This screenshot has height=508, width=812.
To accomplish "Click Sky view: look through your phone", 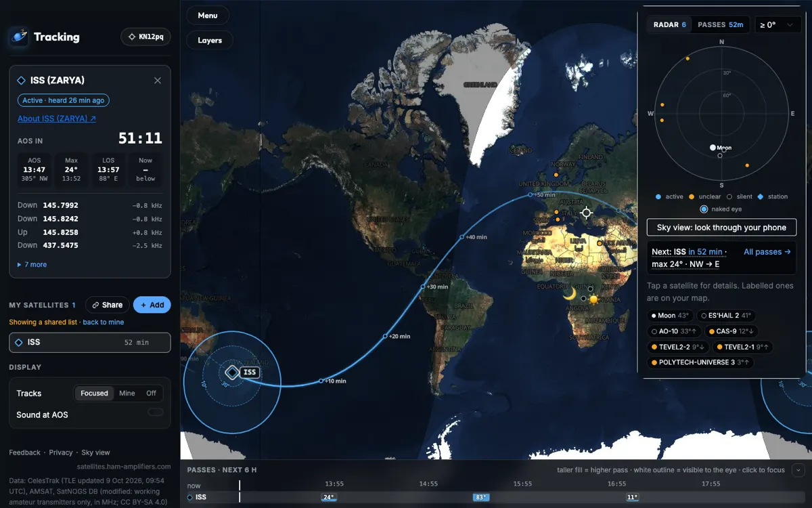I will (721, 228).
